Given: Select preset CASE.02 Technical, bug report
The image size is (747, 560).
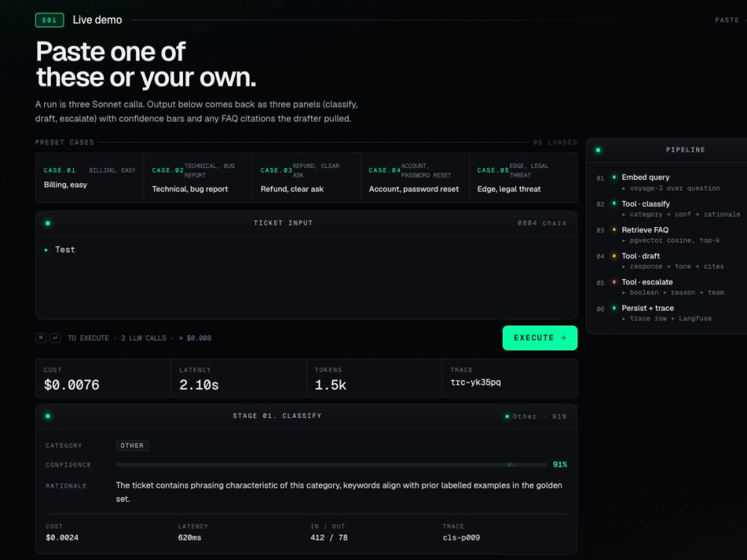Looking at the screenshot, I should 198,178.
